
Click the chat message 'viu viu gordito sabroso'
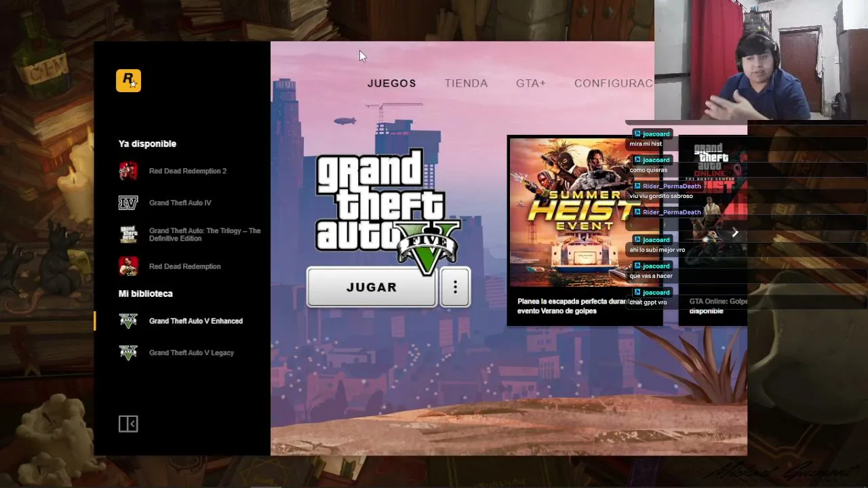coord(661,196)
